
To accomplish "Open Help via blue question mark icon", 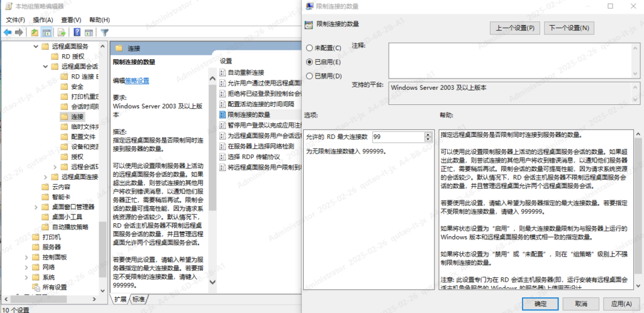I will point(77,33).
